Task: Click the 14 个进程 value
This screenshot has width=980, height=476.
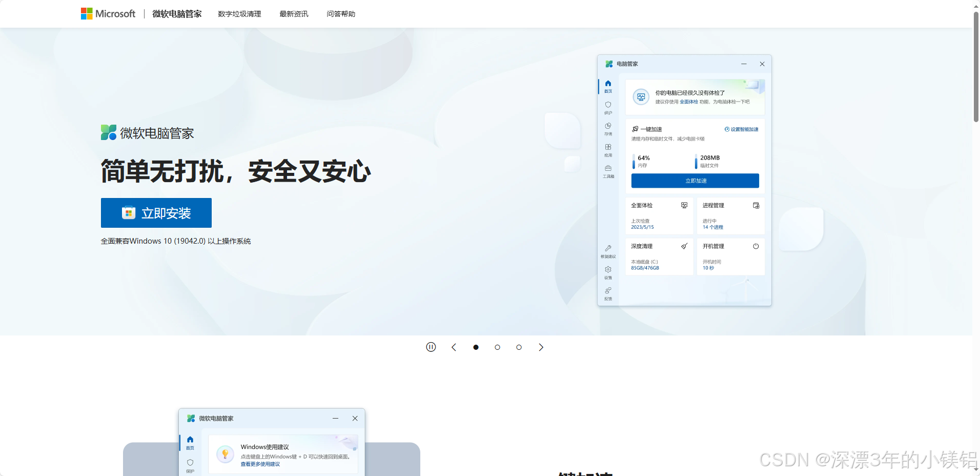Action: (713, 227)
